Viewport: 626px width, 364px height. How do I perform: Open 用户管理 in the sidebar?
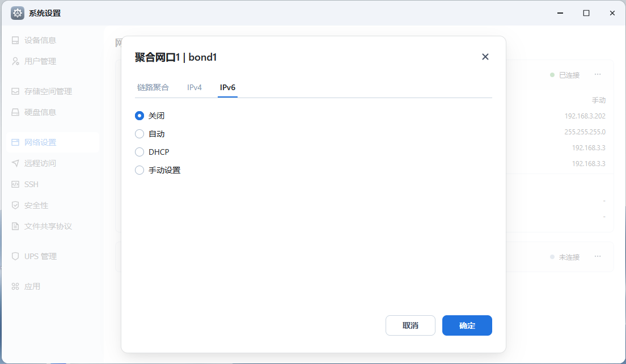53,61
